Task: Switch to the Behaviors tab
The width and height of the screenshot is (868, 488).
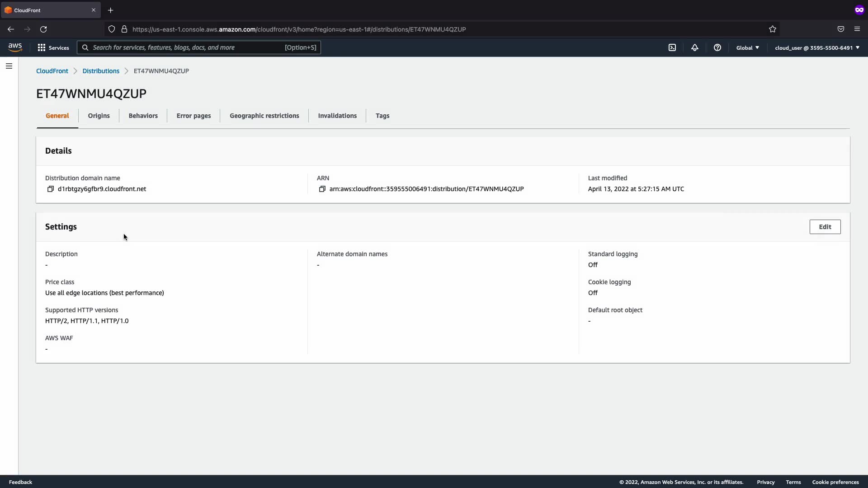Action: coord(143,116)
